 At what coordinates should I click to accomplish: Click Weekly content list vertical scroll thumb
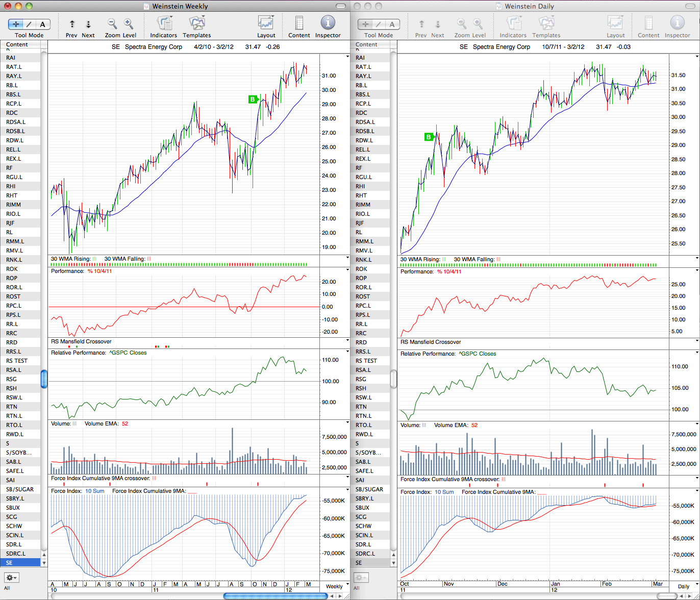(44, 379)
